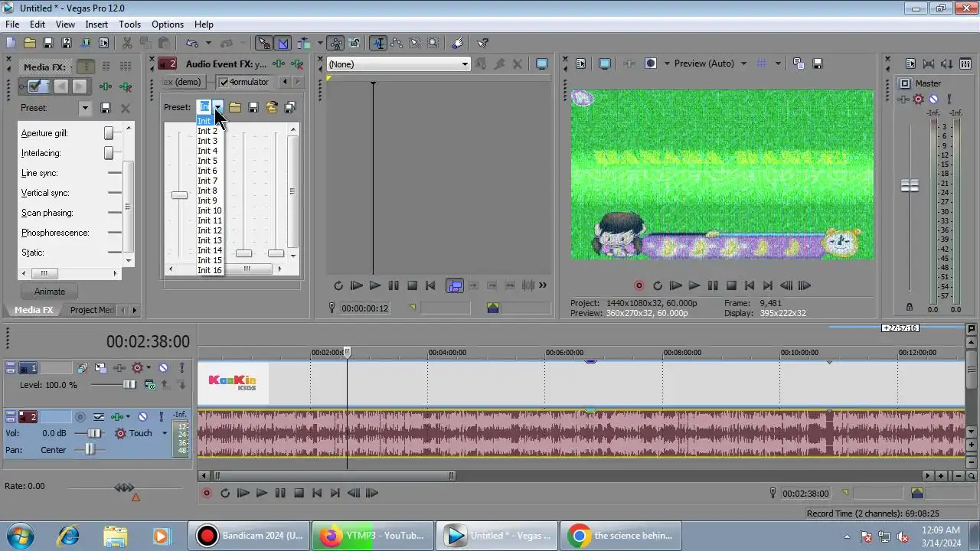Copy preview snapshot to clipboard

798,64
